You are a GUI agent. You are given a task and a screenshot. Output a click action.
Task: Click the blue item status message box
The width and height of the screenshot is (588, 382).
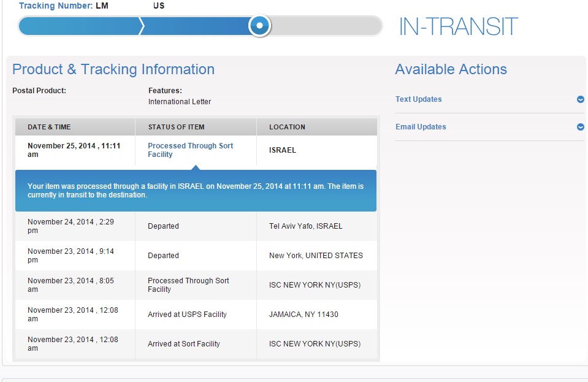pyautogui.click(x=196, y=190)
